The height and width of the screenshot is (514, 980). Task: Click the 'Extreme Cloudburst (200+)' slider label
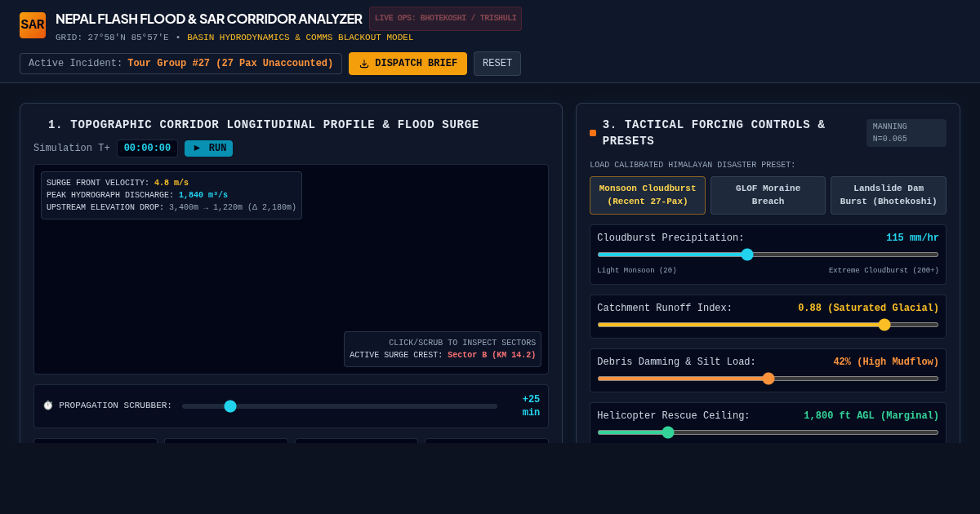pyautogui.click(x=884, y=271)
